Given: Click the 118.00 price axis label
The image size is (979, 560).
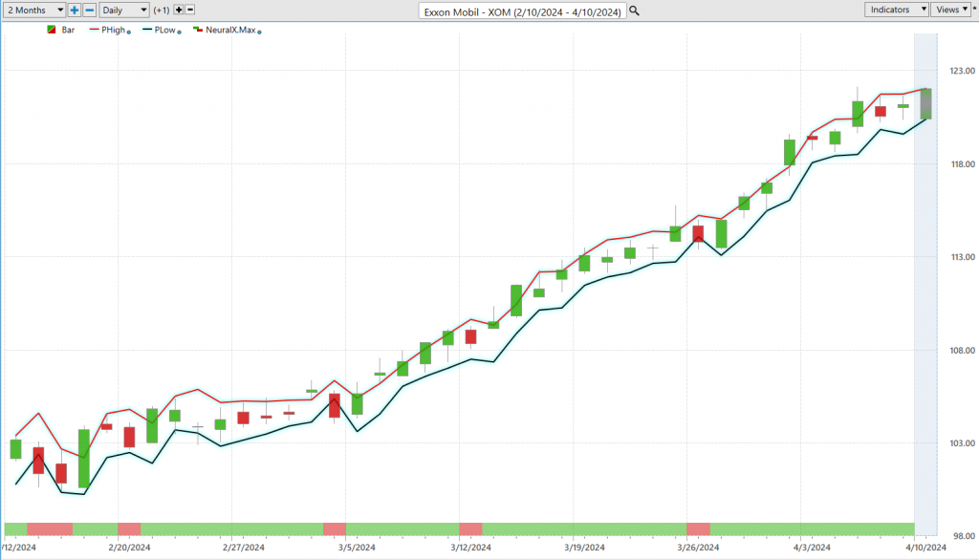Looking at the screenshot, I should (x=962, y=164).
